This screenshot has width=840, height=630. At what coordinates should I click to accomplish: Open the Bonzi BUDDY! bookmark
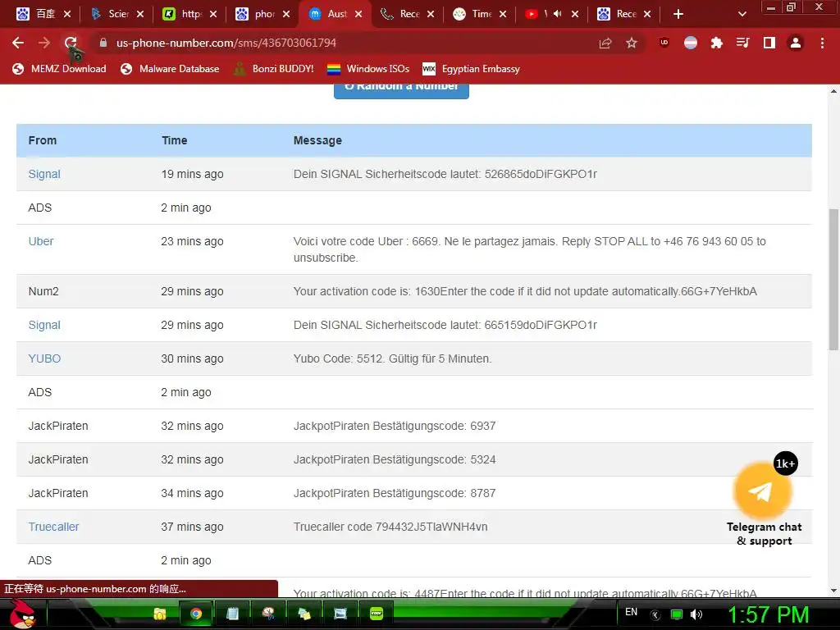point(274,69)
